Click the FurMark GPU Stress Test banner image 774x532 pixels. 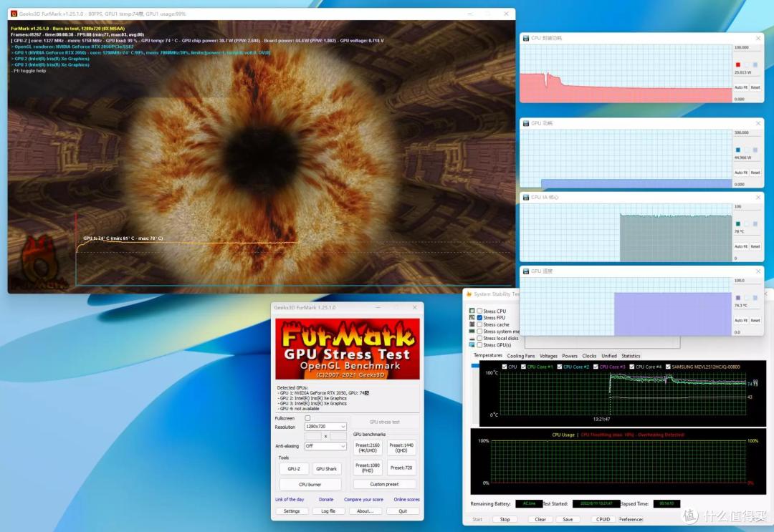tap(348, 349)
